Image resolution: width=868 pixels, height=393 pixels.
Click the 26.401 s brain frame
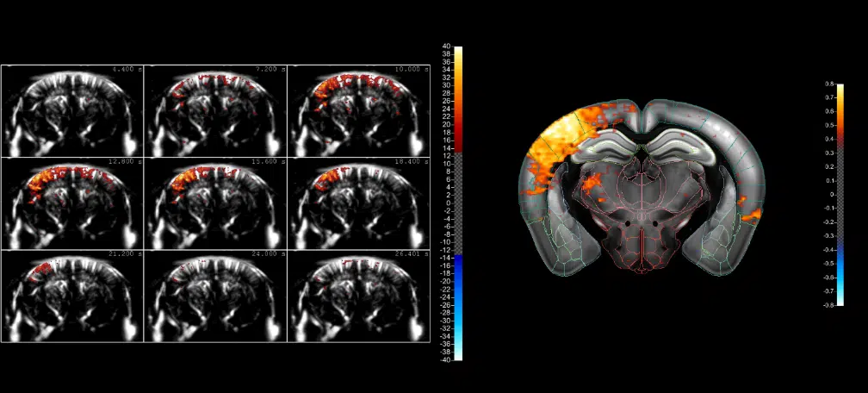tap(358, 296)
